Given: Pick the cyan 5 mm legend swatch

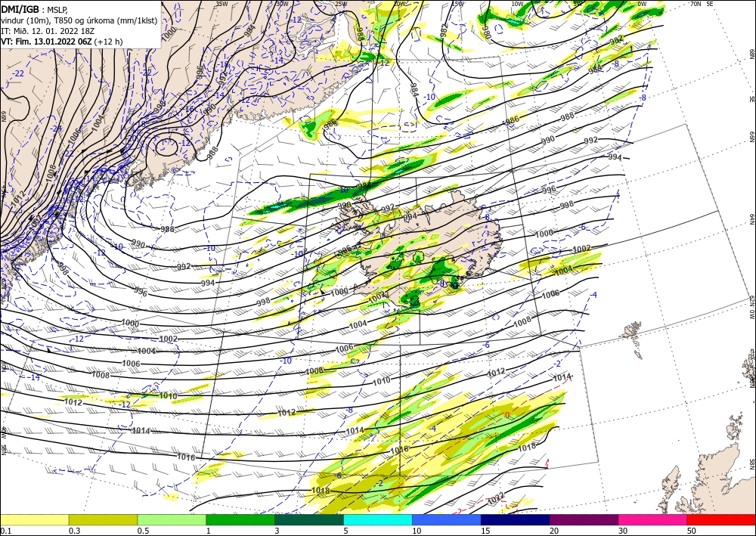Looking at the screenshot, I should pyautogui.click(x=378, y=520).
